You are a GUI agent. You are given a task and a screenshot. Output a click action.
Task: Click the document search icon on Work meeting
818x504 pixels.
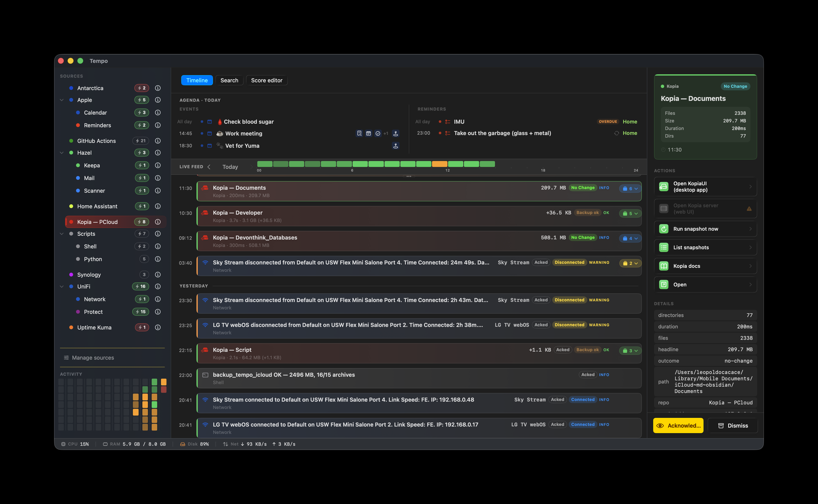359,133
